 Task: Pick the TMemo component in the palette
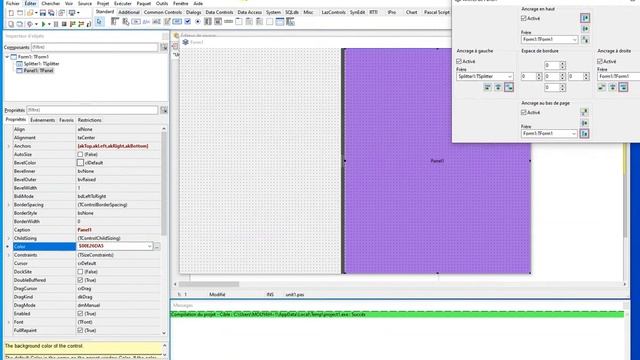(167, 22)
